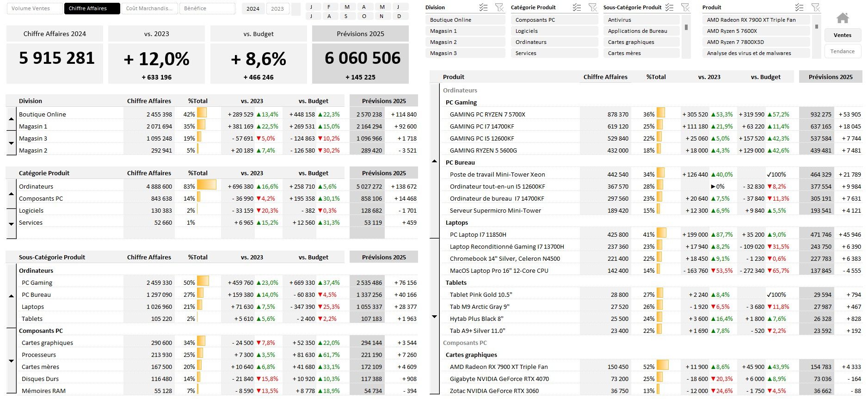The height and width of the screenshot is (399, 868).
Task: Filter on month N (novembre)
Action: [382, 16]
